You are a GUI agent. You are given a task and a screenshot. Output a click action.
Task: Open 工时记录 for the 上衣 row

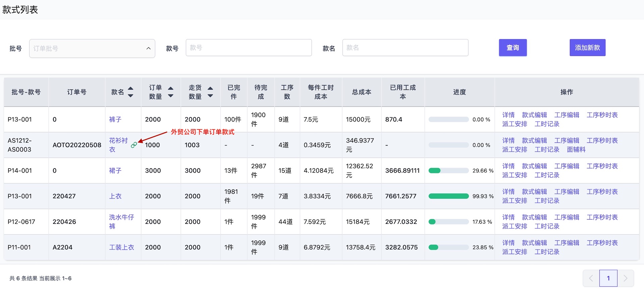point(547,201)
